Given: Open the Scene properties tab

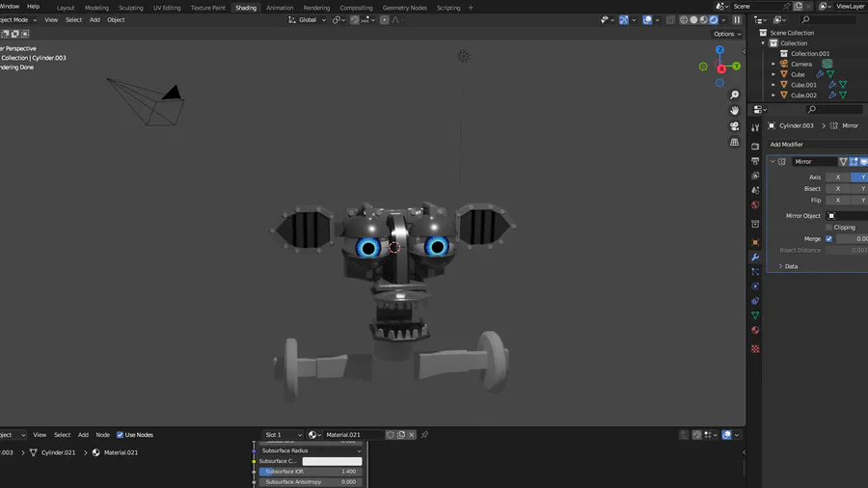Looking at the screenshot, I should pos(755,190).
